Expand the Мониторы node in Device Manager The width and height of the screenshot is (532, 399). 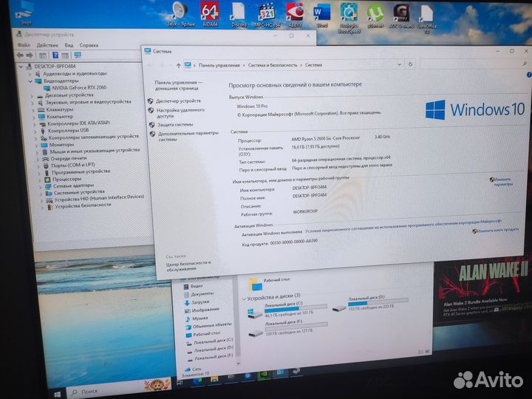(37, 146)
